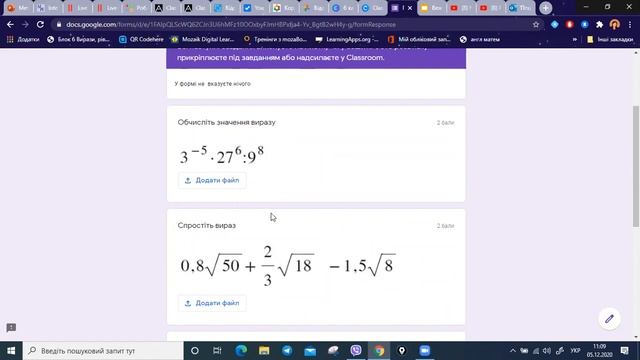The width and height of the screenshot is (640, 360).
Task: Open the LearningApps.org bookmark
Action: (347, 39)
